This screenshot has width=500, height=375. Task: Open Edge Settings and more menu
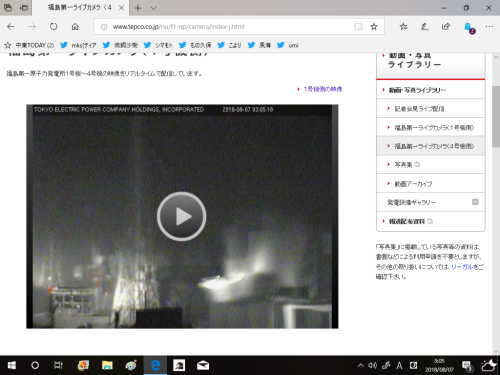[x=489, y=26]
